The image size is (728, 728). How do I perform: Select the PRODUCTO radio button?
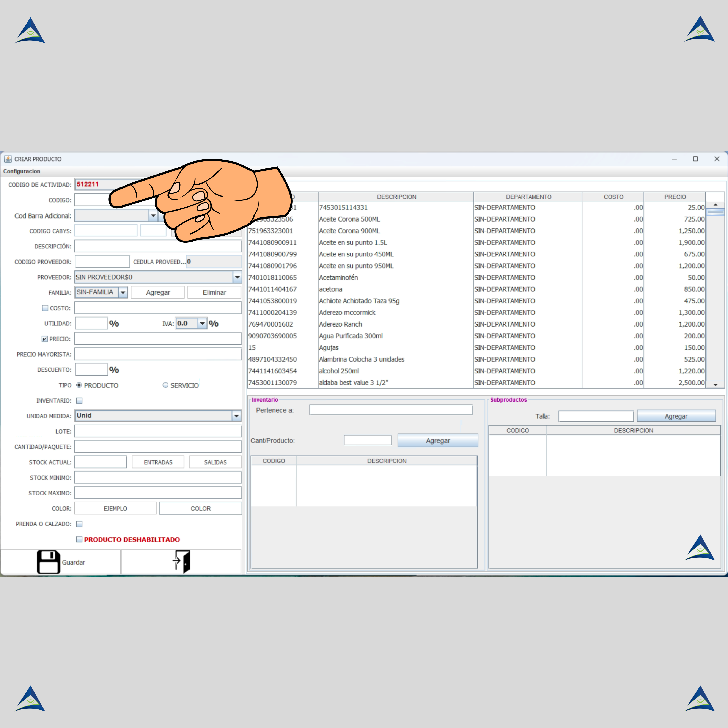tap(79, 385)
